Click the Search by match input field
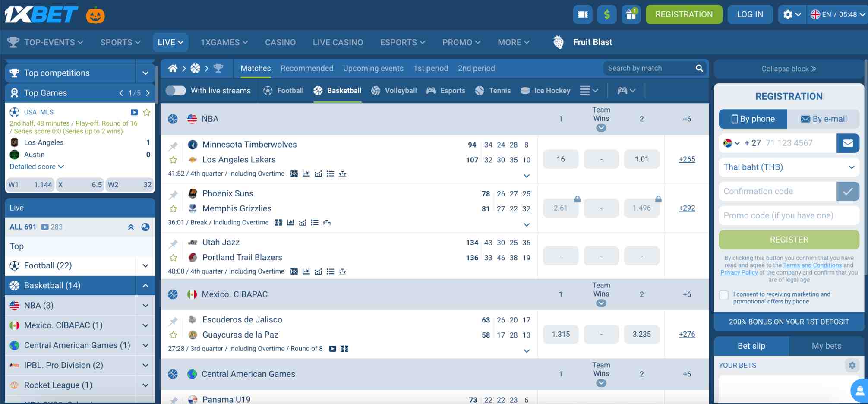868x404 pixels. pos(647,68)
